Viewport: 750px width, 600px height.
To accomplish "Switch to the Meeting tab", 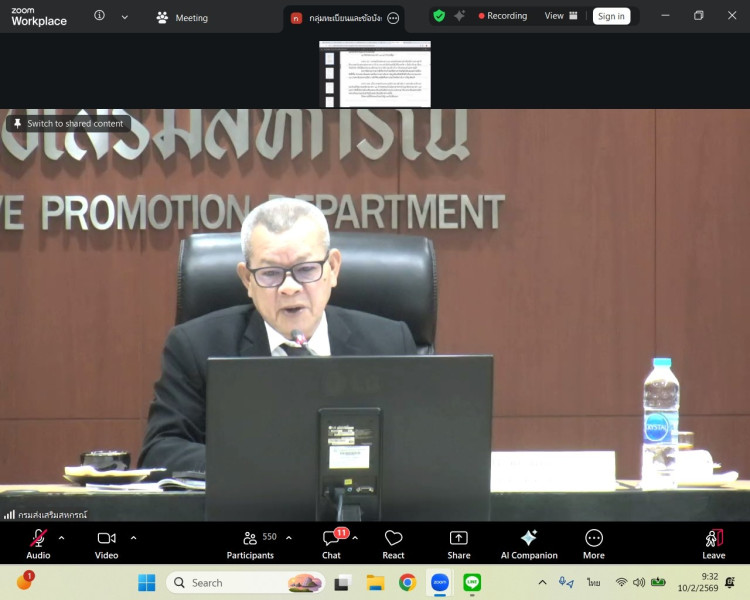I will pyautogui.click(x=182, y=17).
